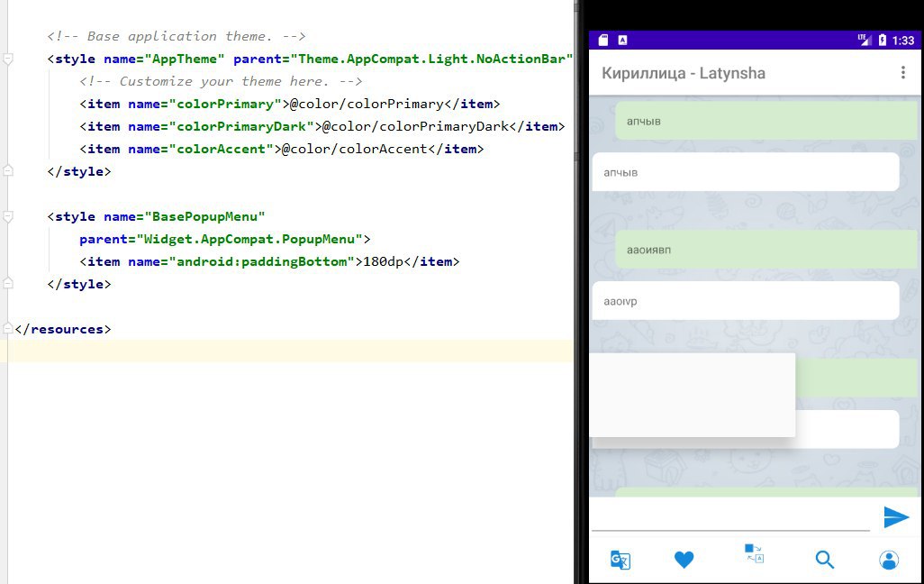The width and height of the screenshot is (924, 584).
Task: Tap the white 'апчыв' message bubble
Action: (x=746, y=172)
